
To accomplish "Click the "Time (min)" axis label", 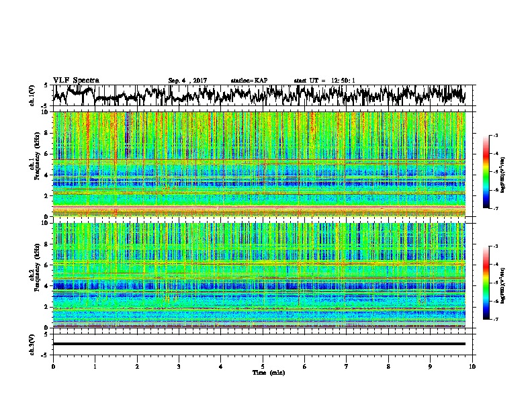I will [x=269, y=373].
